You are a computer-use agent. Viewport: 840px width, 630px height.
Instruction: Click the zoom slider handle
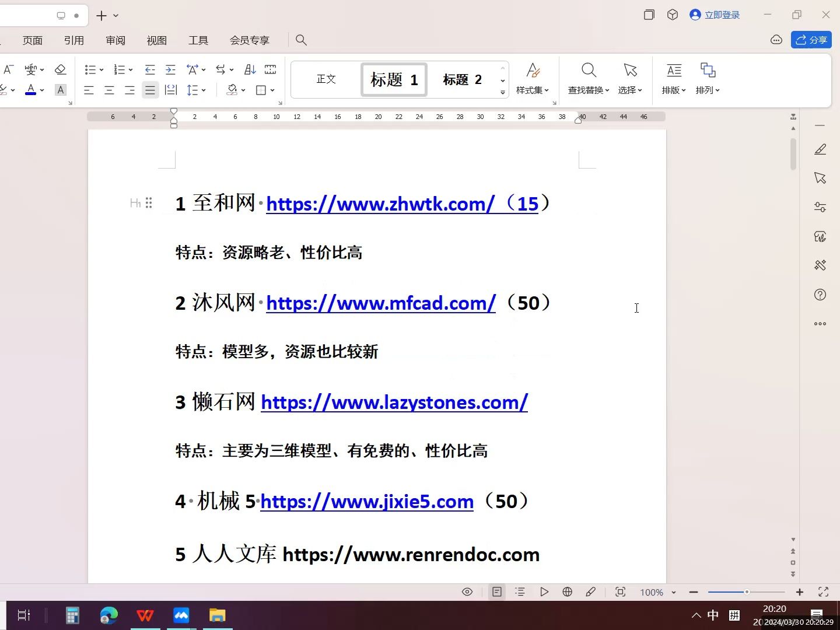pos(747,592)
